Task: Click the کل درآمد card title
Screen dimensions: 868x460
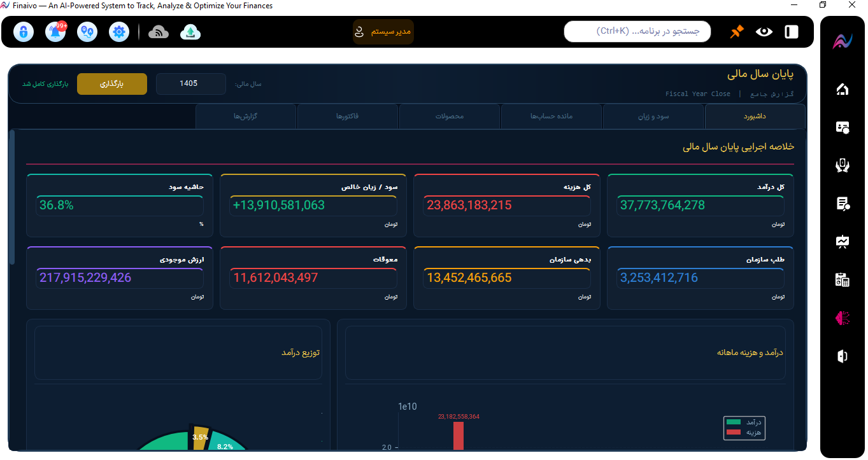Action: point(772,187)
